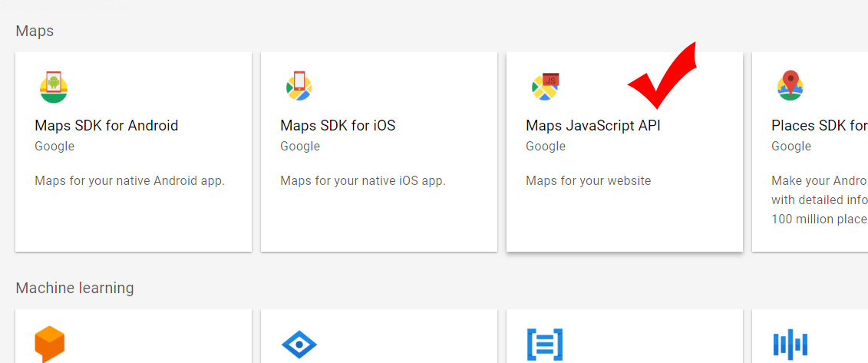The width and height of the screenshot is (868, 363).
Task: Click the Maps section heading
Action: coord(35,31)
